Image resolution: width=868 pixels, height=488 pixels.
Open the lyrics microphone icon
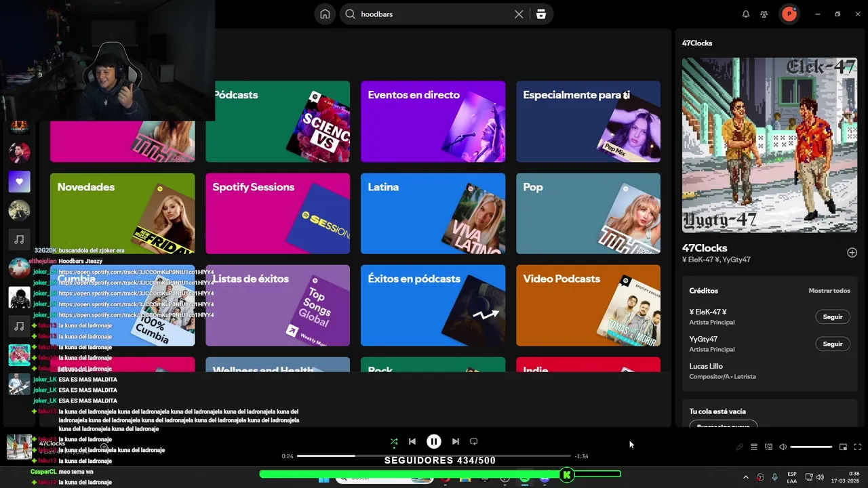740,447
